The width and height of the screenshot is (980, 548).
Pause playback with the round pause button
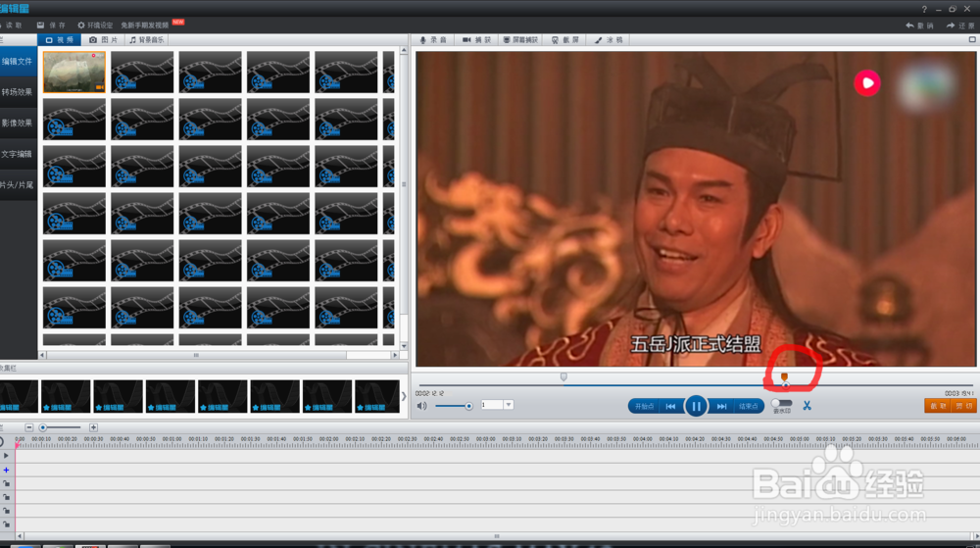pyautogui.click(x=696, y=406)
